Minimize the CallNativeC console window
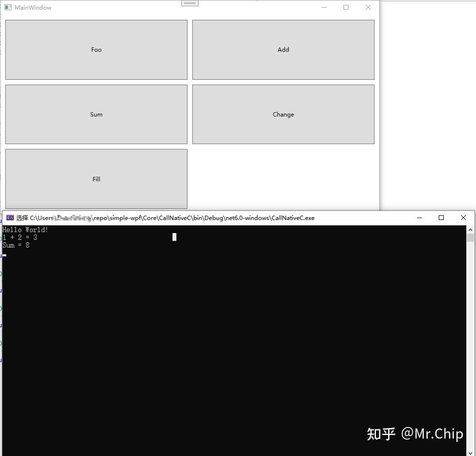The image size is (476, 456). [x=419, y=218]
